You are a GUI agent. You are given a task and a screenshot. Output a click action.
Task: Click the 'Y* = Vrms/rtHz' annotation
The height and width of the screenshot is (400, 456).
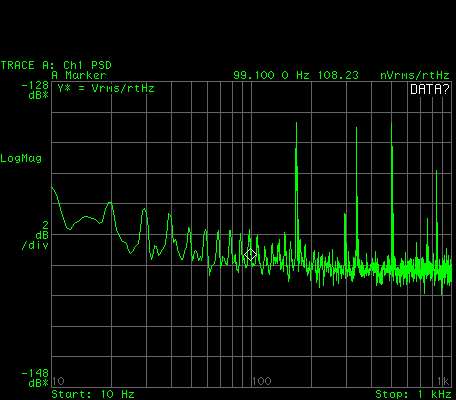[x=106, y=89]
